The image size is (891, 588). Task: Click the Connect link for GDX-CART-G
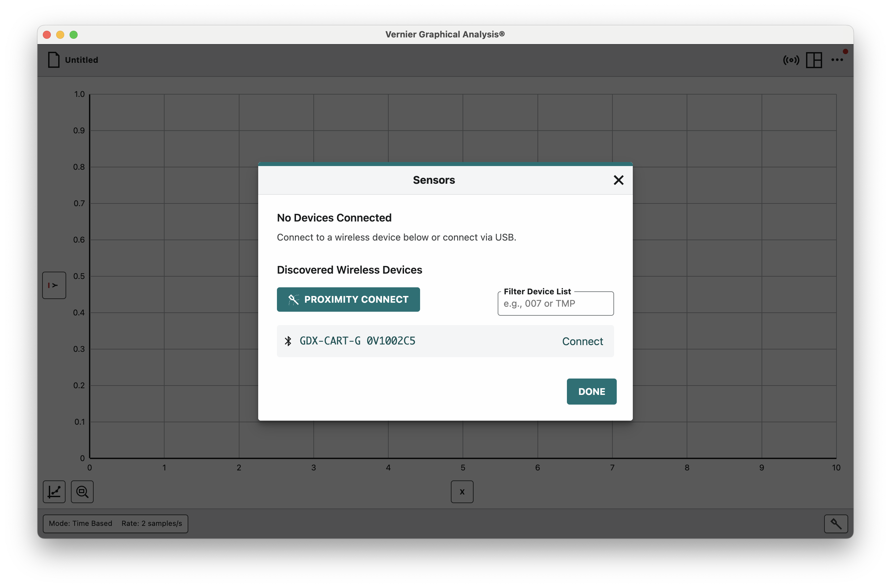pyautogui.click(x=582, y=341)
